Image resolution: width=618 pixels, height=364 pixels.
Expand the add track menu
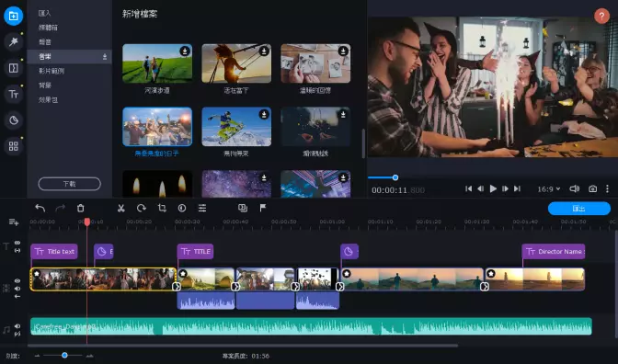(x=14, y=222)
